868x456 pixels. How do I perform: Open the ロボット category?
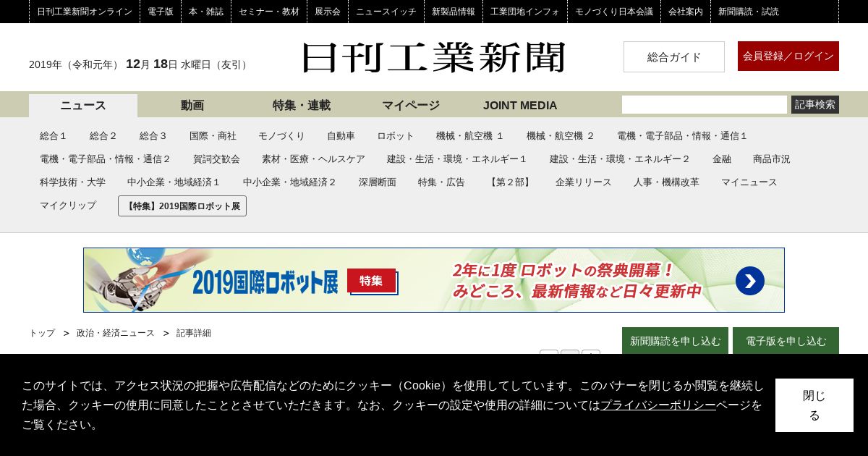tap(396, 136)
